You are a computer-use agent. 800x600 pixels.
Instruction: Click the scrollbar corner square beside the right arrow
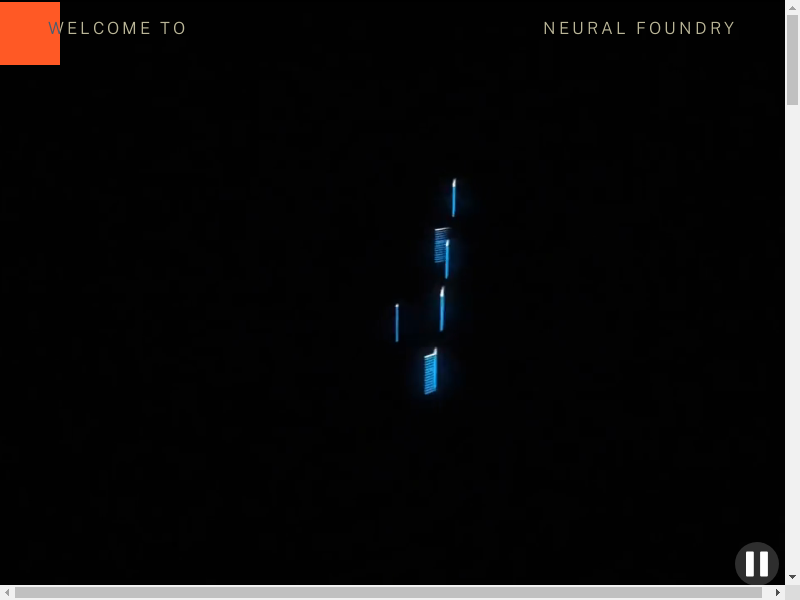point(792,592)
